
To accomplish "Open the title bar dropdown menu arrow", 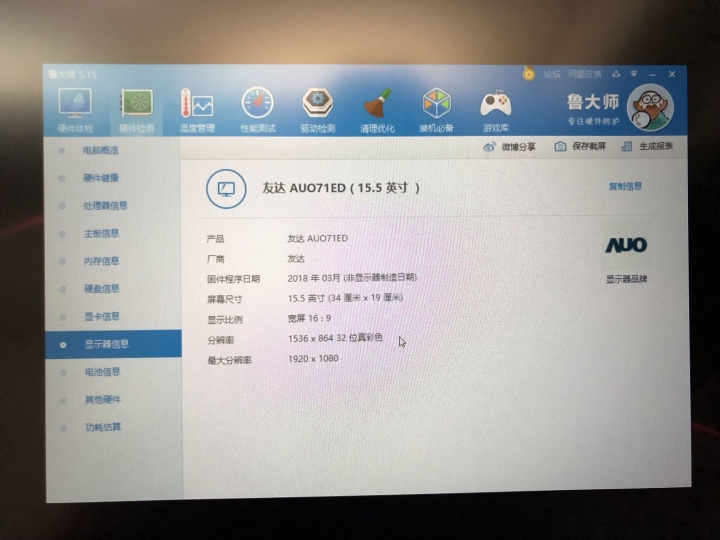I will point(634,74).
